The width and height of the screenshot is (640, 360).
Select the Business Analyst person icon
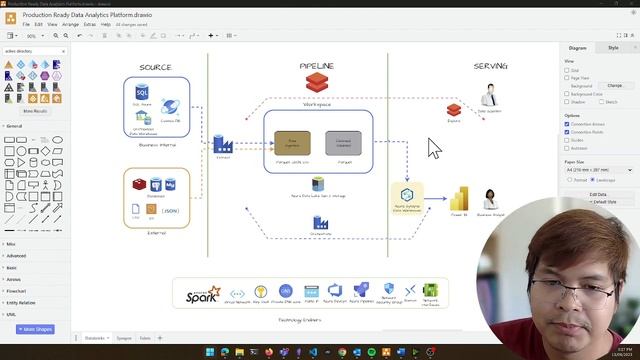[490, 199]
